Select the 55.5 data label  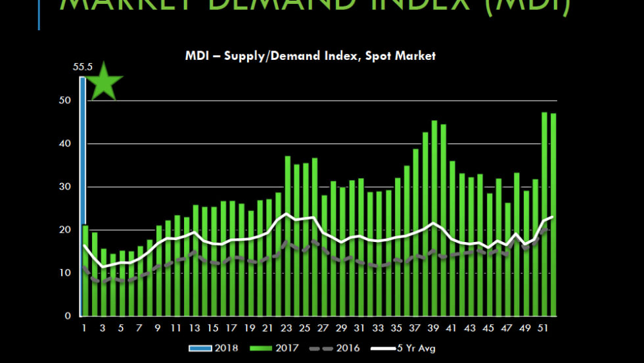81,67
